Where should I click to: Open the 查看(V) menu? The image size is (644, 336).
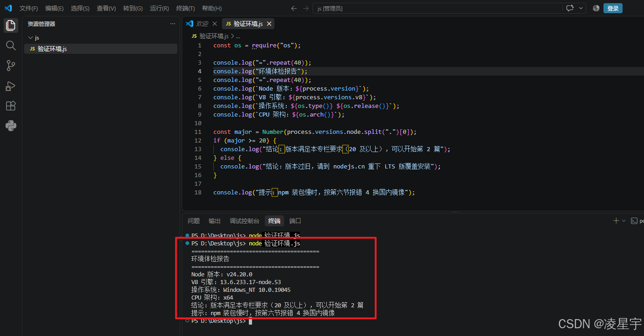click(x=106, y=8)
